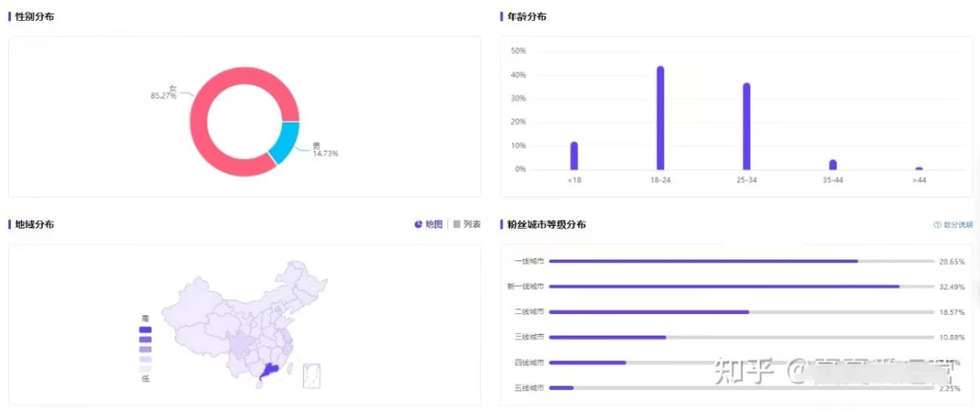Image resolution: width=980 pixels, height=411 pixels.
Task: Select the 35-44 age bar
Action: point(832,165)
